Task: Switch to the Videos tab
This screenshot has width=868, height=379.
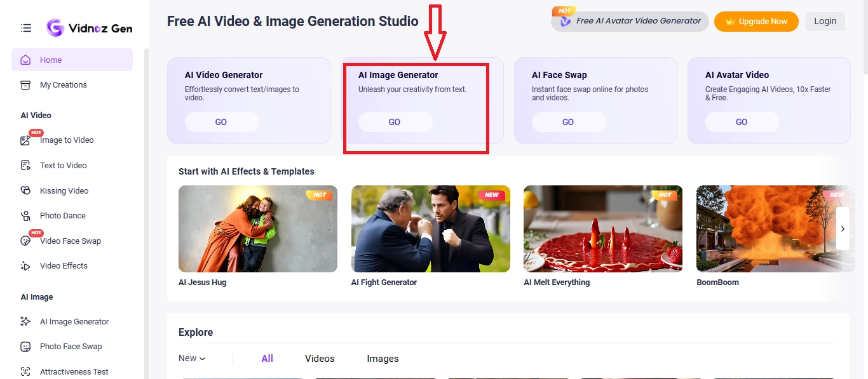Action: (320, 358)
